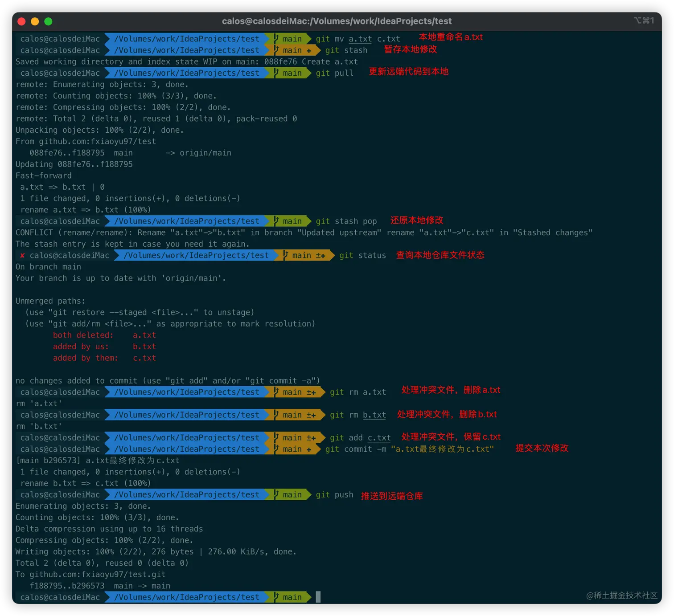Click the "To github.com:fxiaoyu97/test.git" line
This screenshot has height=616, width=674.
tap(90, 575)
